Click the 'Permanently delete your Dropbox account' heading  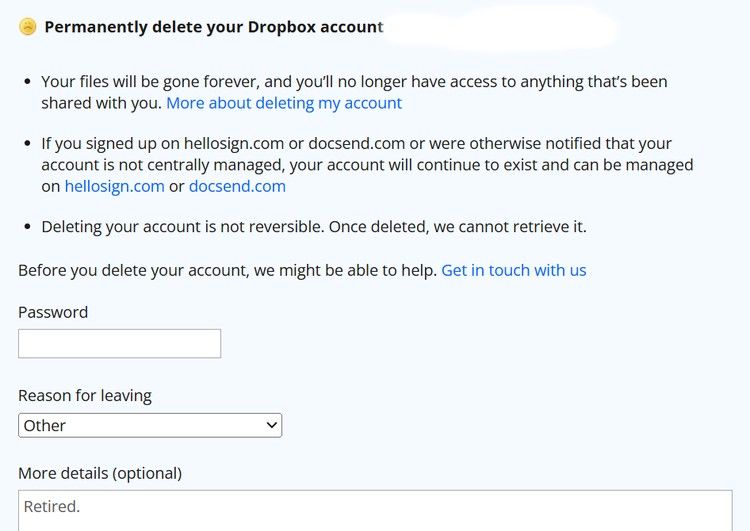click(213, 27)
